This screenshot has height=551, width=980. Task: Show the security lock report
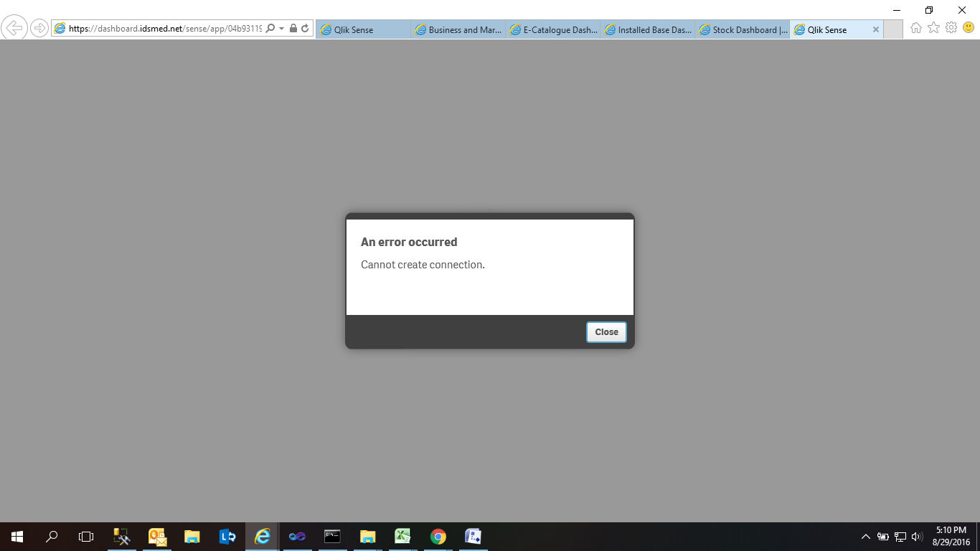point(293,29)
